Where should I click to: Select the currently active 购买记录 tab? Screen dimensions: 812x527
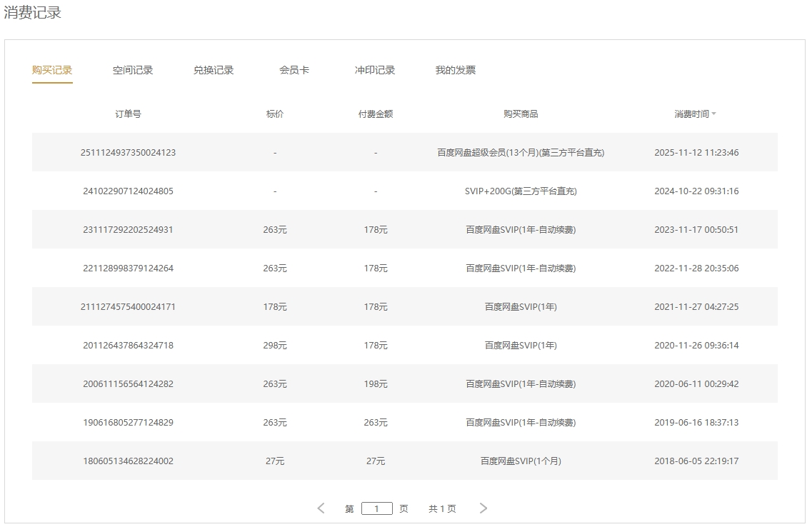pos(51,69)
